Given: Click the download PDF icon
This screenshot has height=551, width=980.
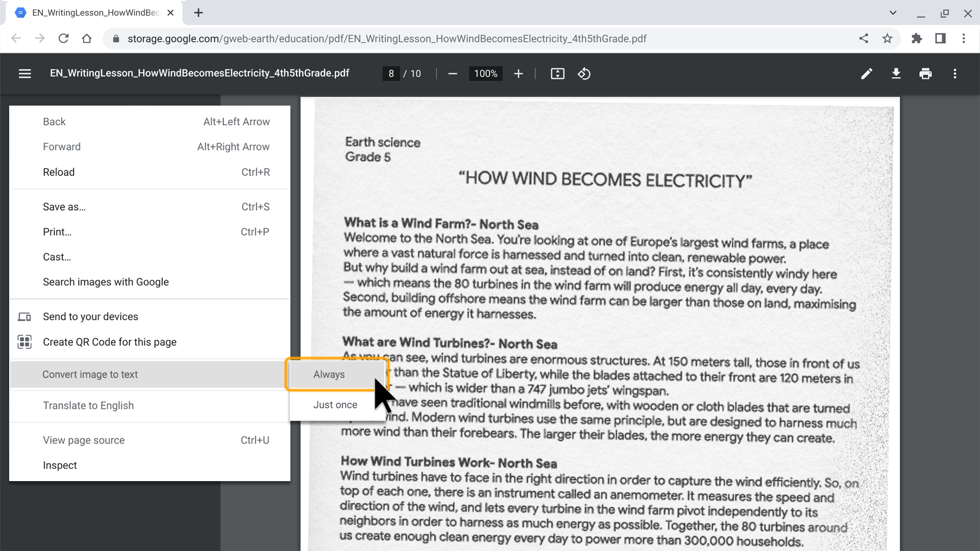Looking at the screenshot, I should pyautogui.click(x=896, y=73).
